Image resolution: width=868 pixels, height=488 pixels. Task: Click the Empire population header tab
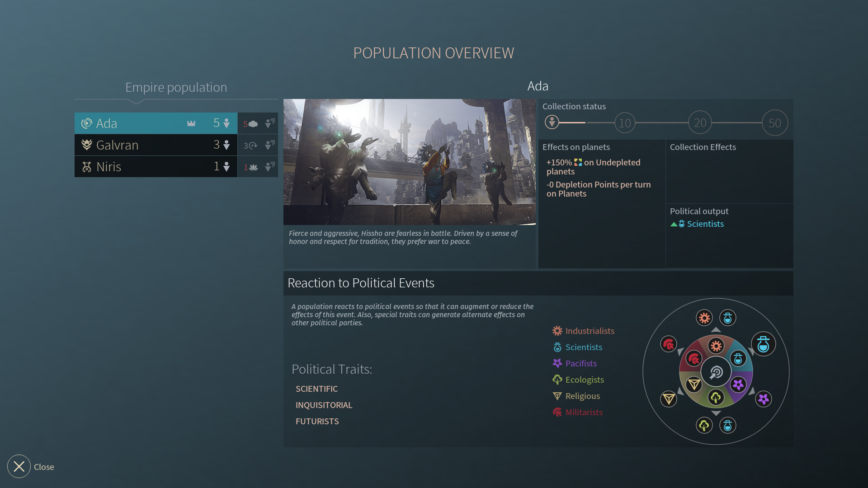pyautogui.click(x=176, y=87)
